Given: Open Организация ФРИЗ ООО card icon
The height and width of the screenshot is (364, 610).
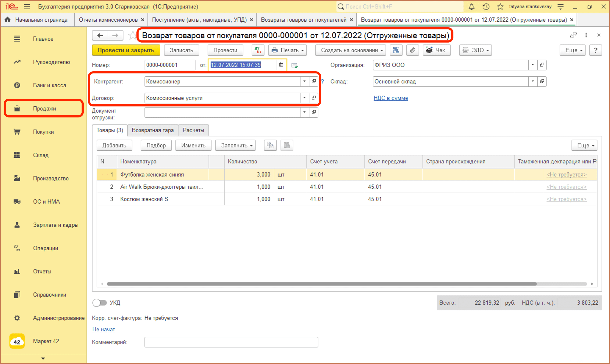Looking at the screenshot, I should (542, 65).
